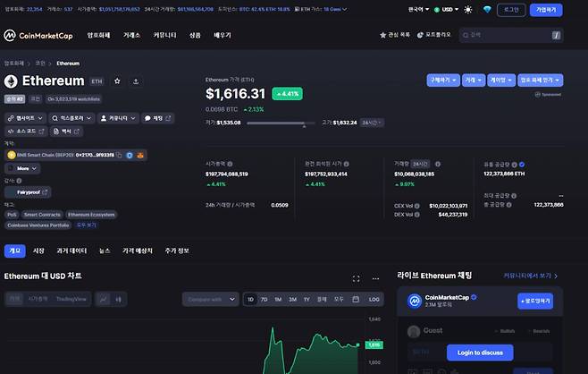
Task: Click the CoinMarketCap chat avatar
Action: [x=415, y=301]
